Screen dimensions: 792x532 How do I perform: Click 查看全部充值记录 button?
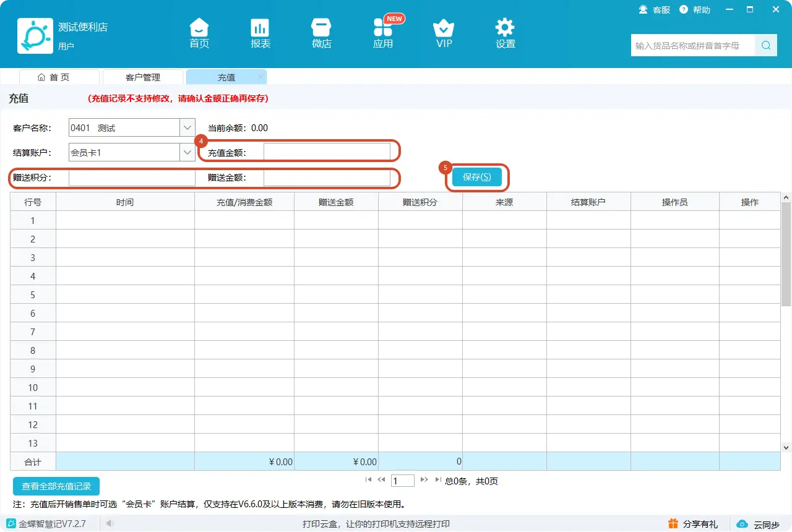56,486
